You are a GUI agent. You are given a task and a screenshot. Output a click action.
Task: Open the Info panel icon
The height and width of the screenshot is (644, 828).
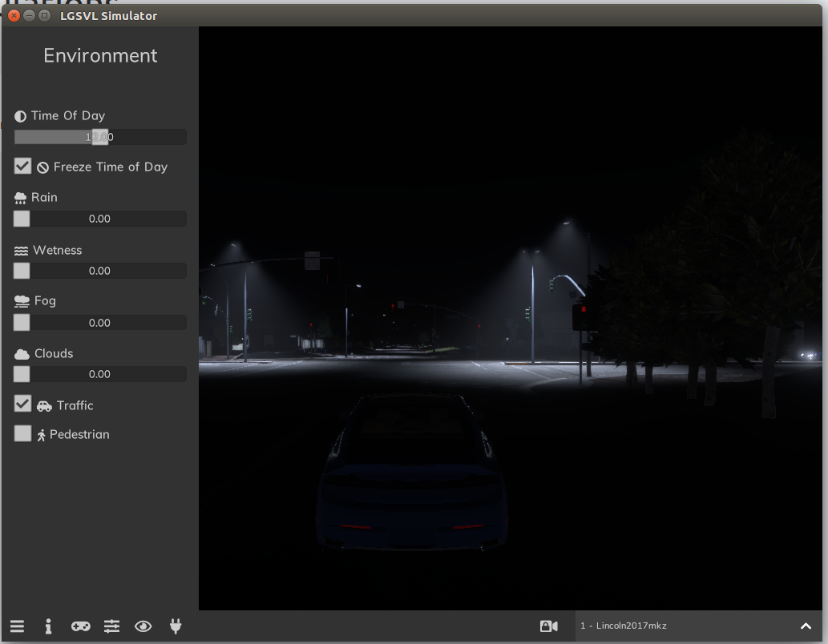tap(48, 626)
